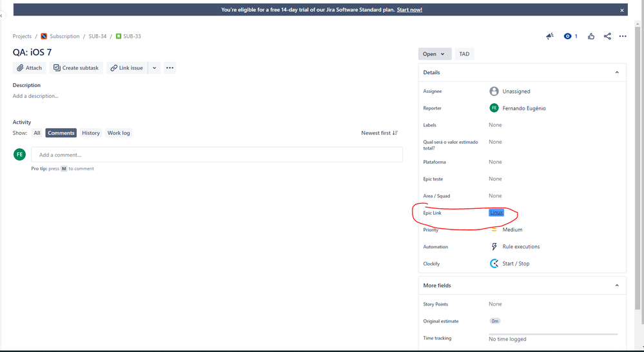Click Clockify Start / Stop

pos(516,264)
